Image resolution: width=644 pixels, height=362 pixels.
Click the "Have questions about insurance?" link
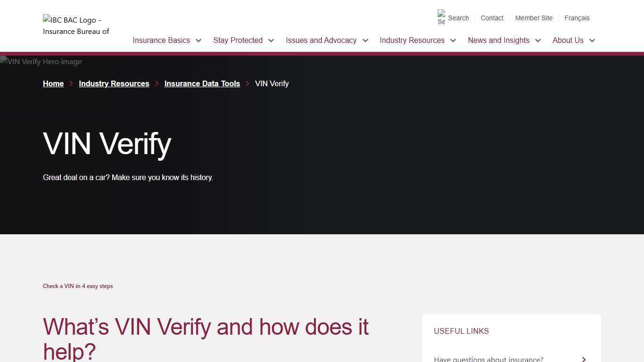(x=488, y=359)
